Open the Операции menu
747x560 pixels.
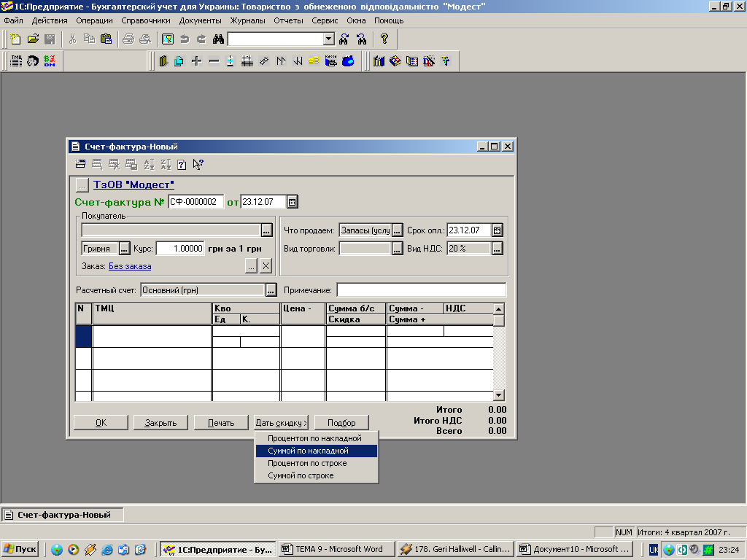(x=94, y=20)
